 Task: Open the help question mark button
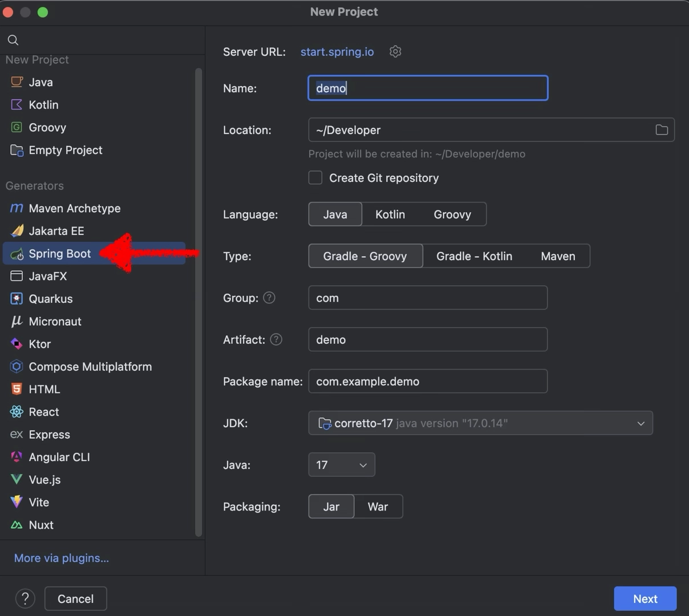click(x=25, y=599)
